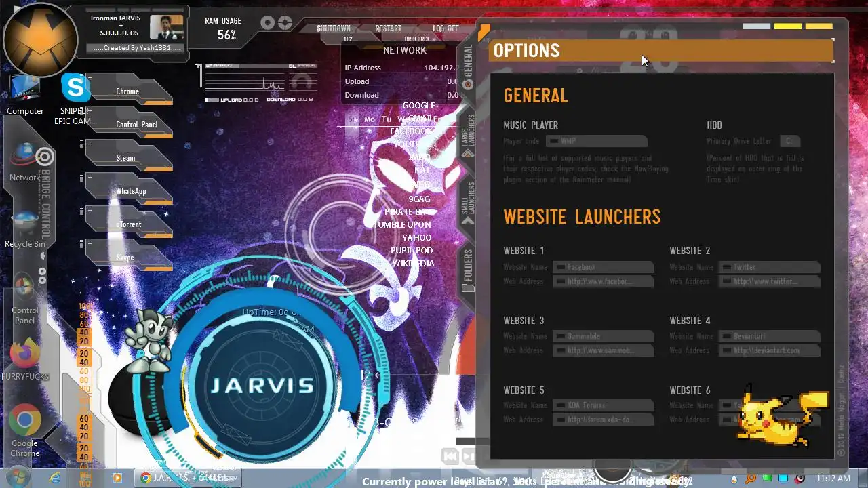The height and width of the screenshot is (488, 868).
Task: Click the Shutdown button
Action: (x=334, y=28)
